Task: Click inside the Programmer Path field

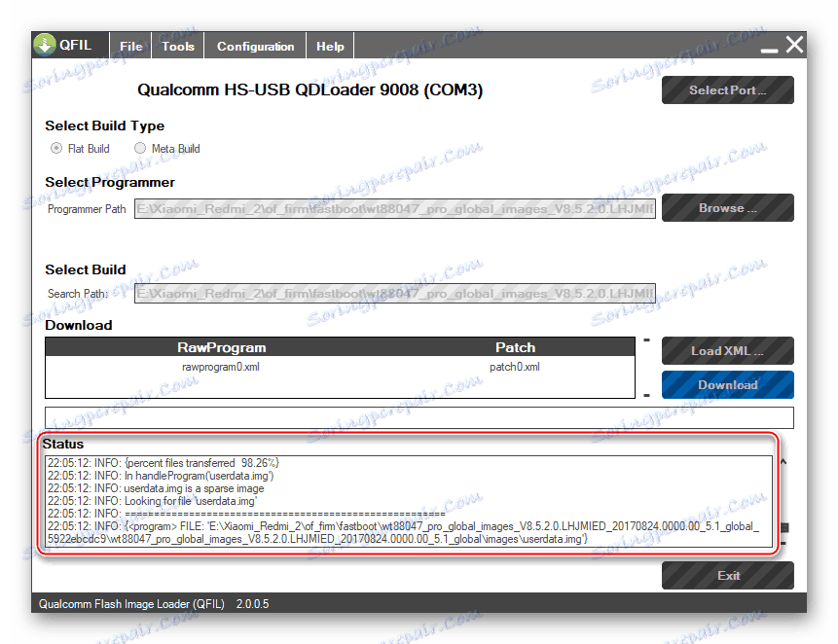Action: point(395,209)
